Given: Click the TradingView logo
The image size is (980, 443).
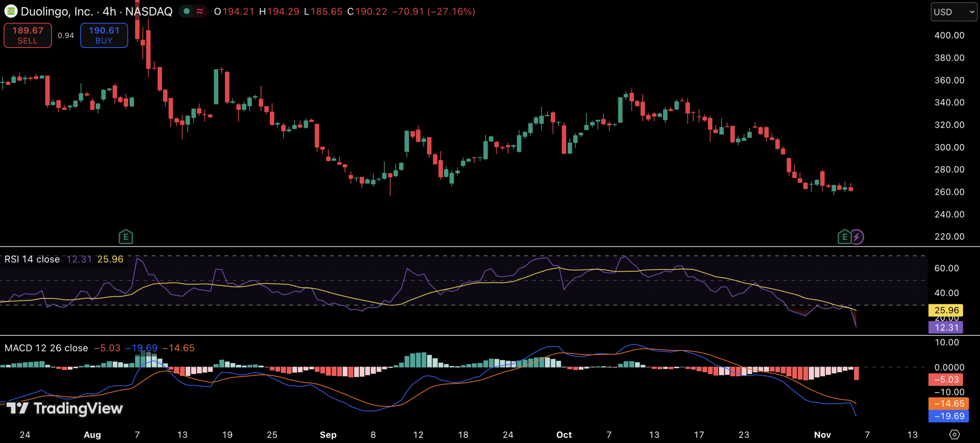Looking at the screenshot, I should click(65, 408).
